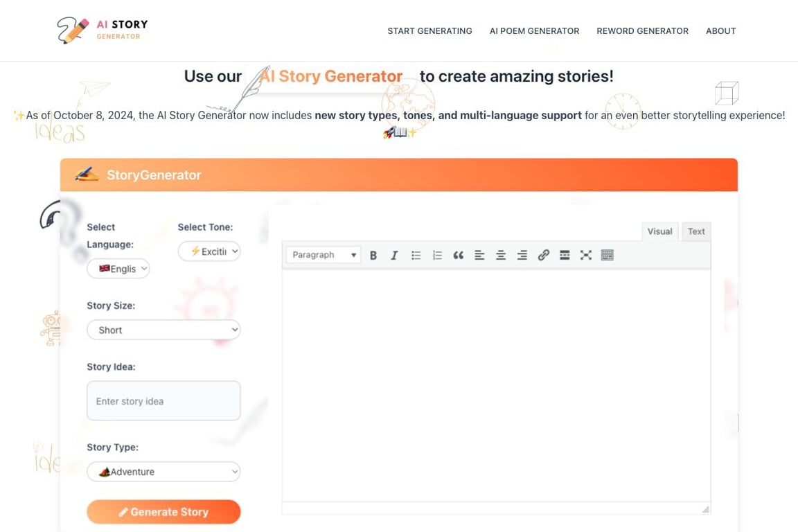Click the 'Story Size:' label
This screenshot has height=532, width=798.
(x=111, y=306)
